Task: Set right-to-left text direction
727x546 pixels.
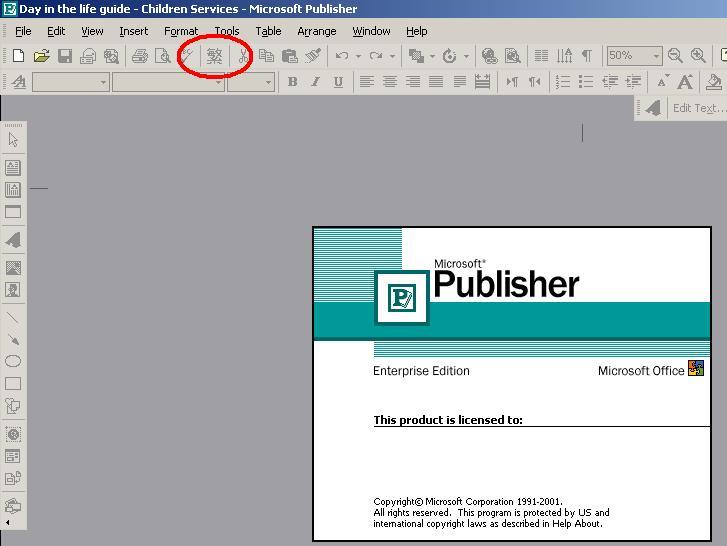Action: coord(535,82)
